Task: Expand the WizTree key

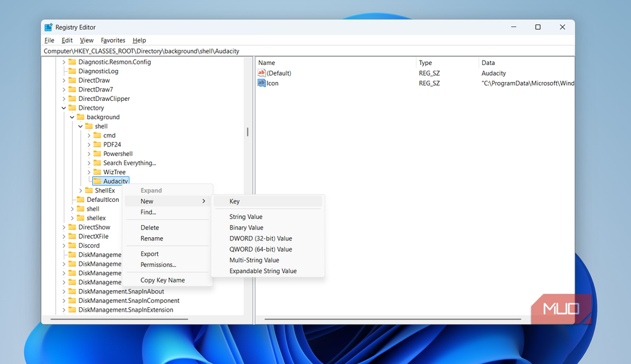Action: click(x=89, y=172)
